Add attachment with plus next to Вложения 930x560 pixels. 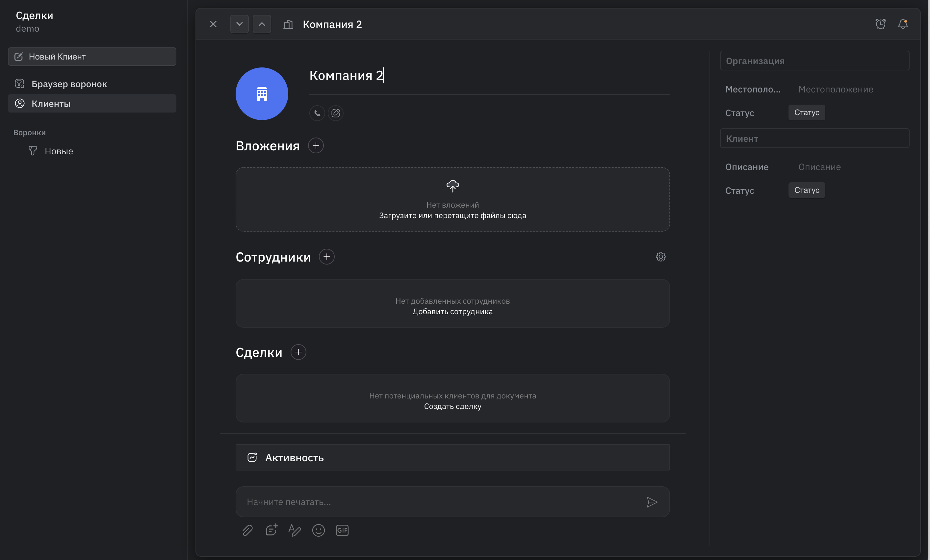click(316, 146)
